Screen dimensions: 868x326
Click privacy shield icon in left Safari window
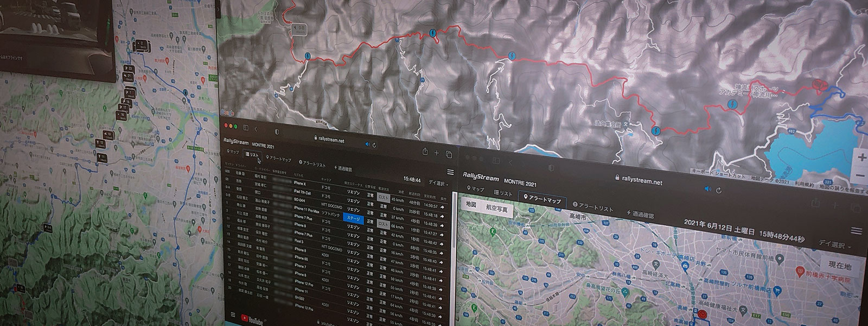[277, 132]
